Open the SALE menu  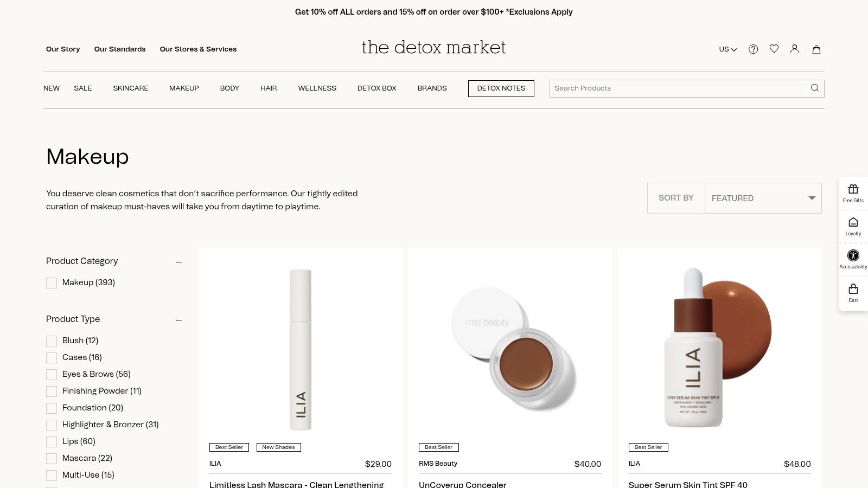[83, 88]
